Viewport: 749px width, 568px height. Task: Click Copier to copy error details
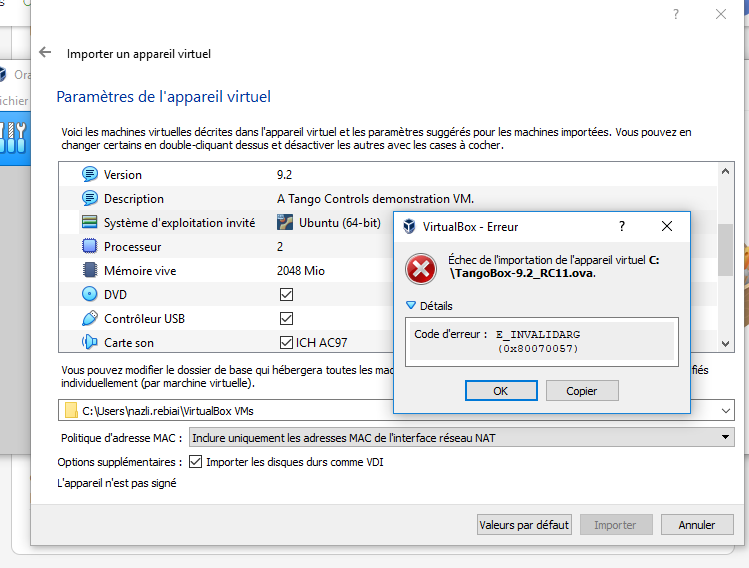(582, 391)
